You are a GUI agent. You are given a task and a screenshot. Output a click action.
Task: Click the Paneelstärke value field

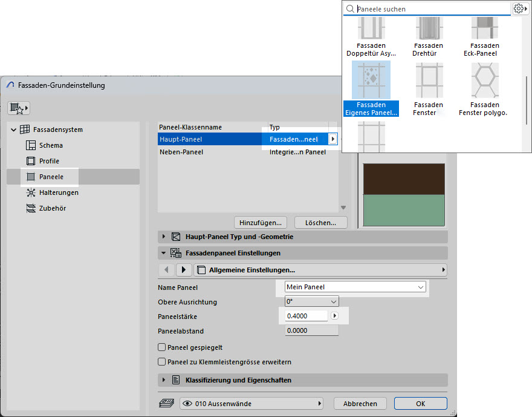point(306,316)
